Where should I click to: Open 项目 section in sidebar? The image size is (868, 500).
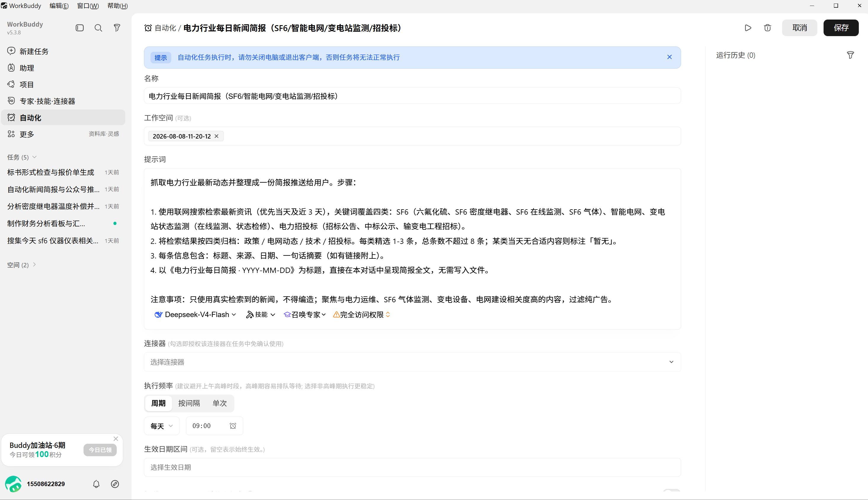[x=63, y=84]
